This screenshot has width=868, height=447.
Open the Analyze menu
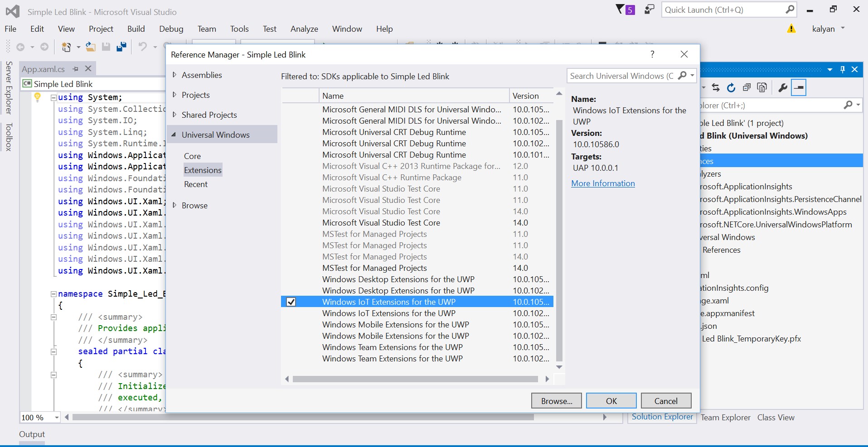[304, 29]
